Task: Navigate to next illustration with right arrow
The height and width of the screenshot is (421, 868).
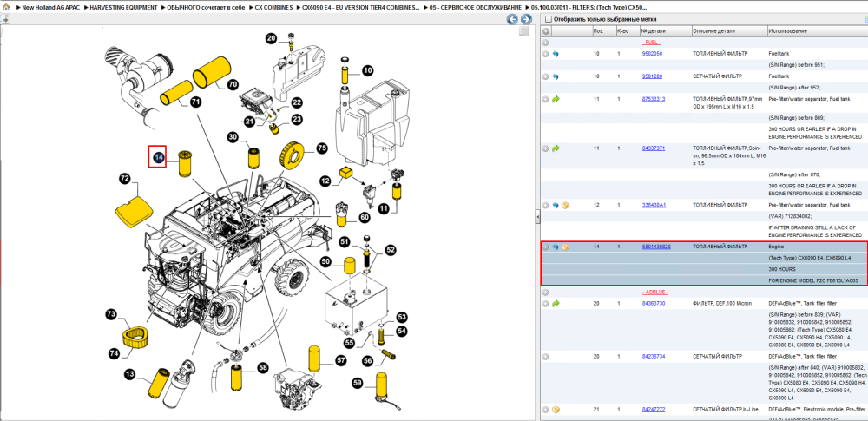Action: click(x=525, y=19)
